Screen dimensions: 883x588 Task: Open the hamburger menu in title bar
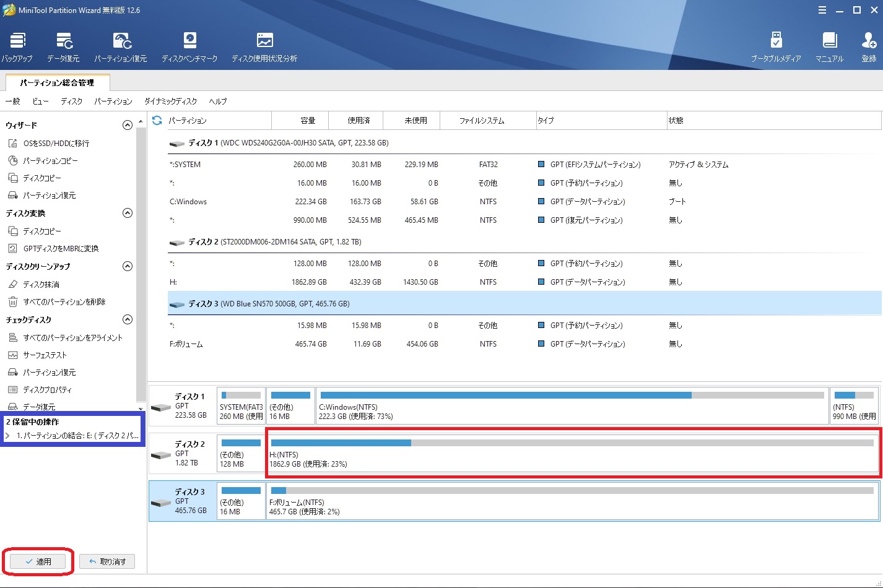click(822, 10)
